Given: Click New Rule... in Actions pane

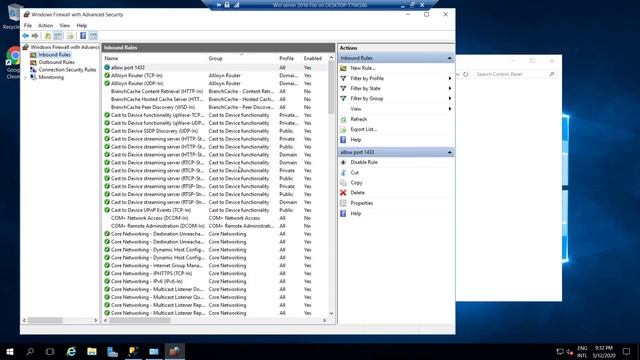Looking at the screenshot, I should 362,68.
